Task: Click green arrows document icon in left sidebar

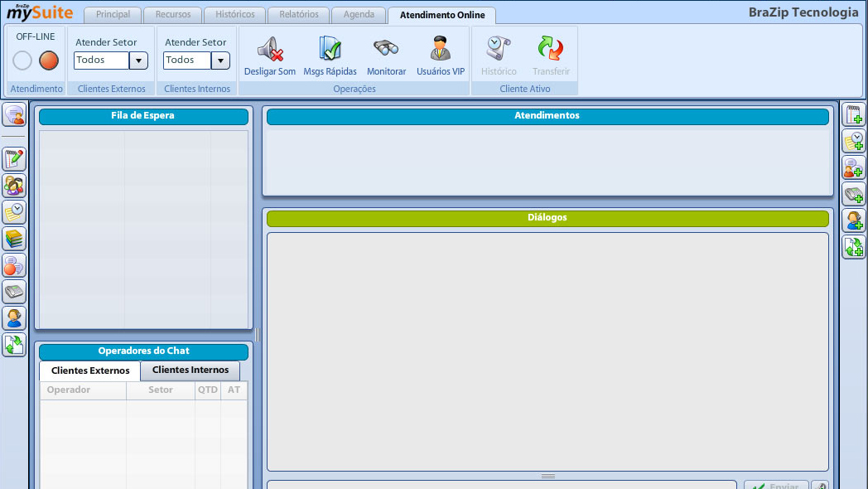Action: [14, 345]
